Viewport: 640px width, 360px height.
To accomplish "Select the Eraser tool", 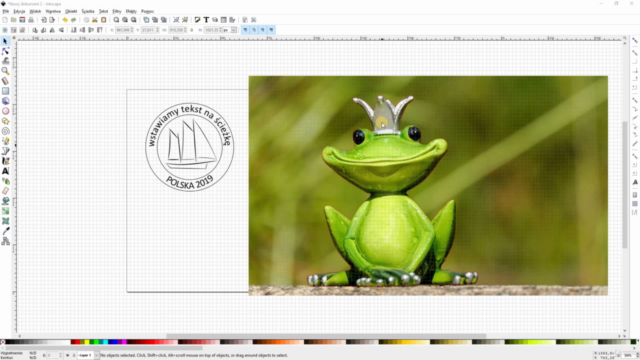I will (5, 191).
